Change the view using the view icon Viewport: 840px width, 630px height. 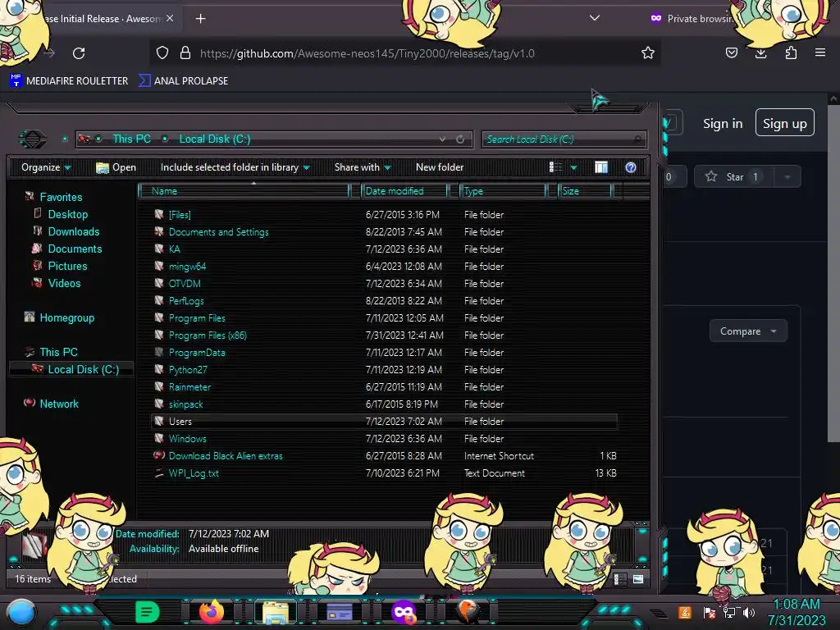click(x=555, y=167)
